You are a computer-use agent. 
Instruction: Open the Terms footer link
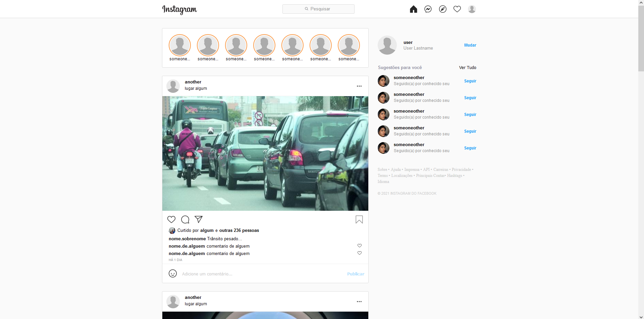point(383,176)
